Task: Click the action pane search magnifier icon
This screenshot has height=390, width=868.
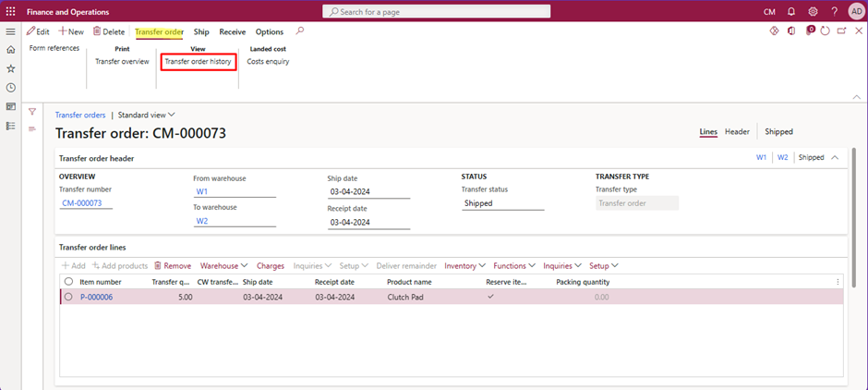Action: [299, 31]
